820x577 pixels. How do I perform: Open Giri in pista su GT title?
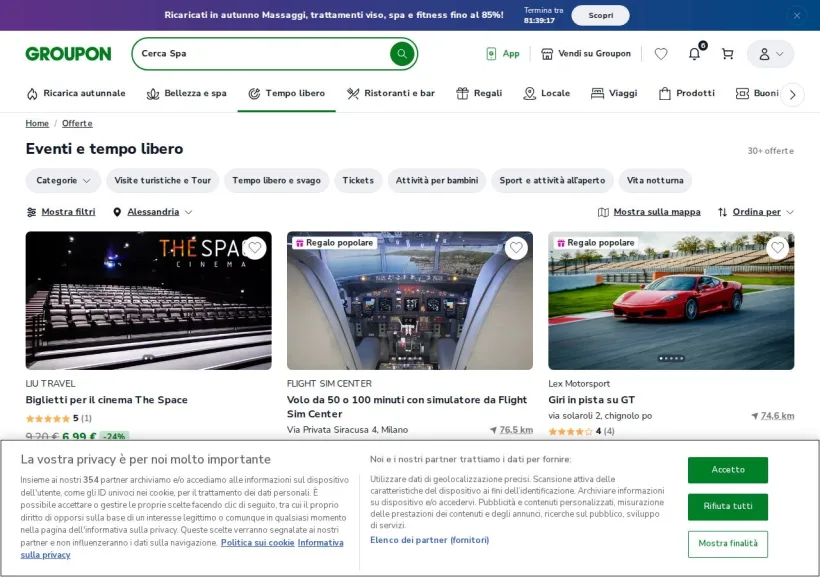(591, 400)
